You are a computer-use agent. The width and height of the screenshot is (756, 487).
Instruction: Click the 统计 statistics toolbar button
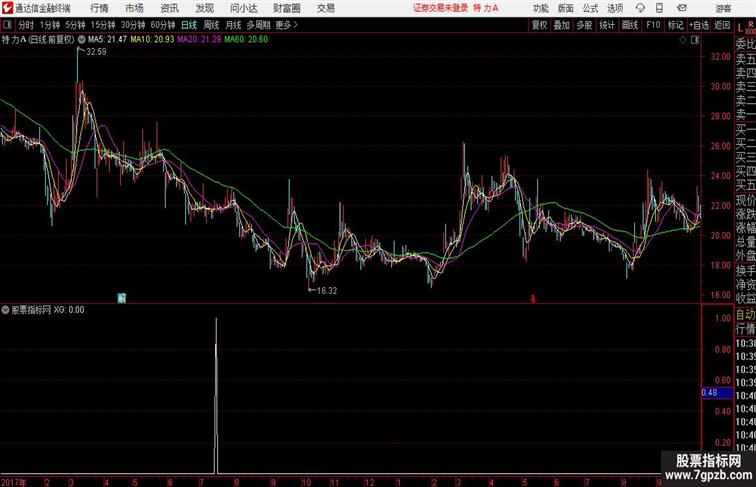pos(607,25)
